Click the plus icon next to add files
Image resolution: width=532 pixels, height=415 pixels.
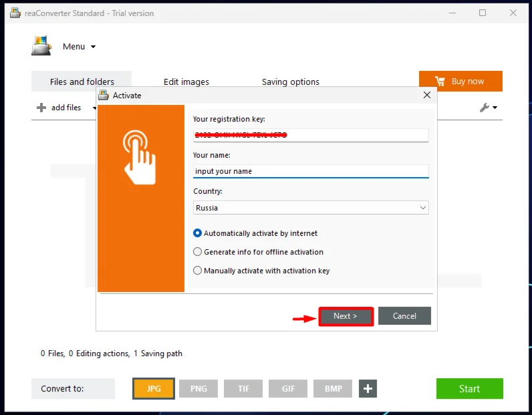(41, 108)
